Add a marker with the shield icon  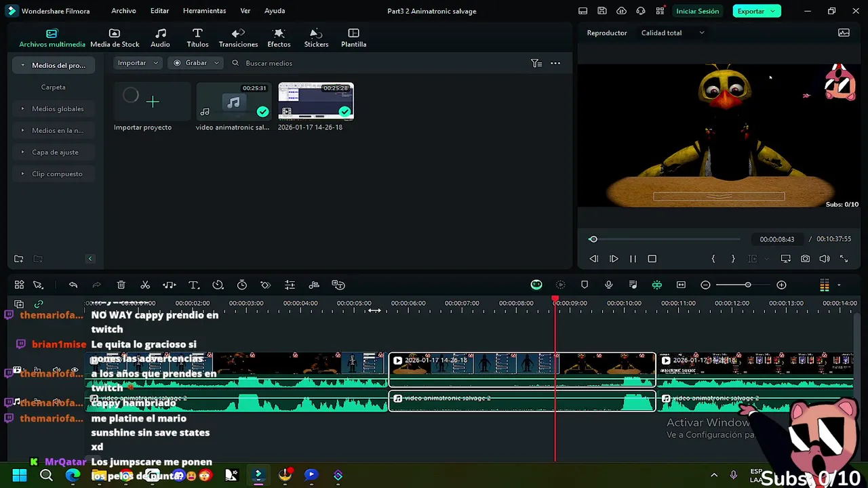pyautogui.click(x=585, y=285)
